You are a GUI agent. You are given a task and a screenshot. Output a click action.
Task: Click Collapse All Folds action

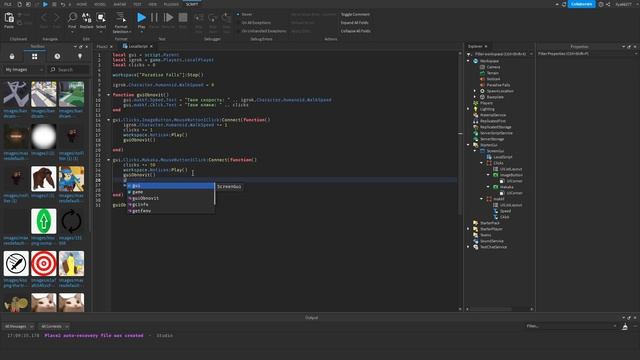[x=356, y=31]
